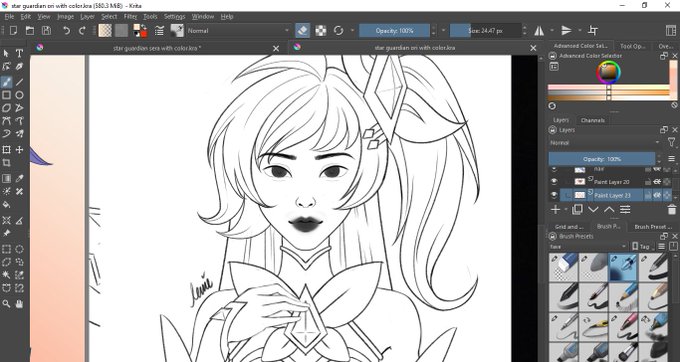Toggle Preserve Alpha in the toolbar
The width and height of the screenshot is (680, 362).
pyautogui.click(x=320, y=30)
